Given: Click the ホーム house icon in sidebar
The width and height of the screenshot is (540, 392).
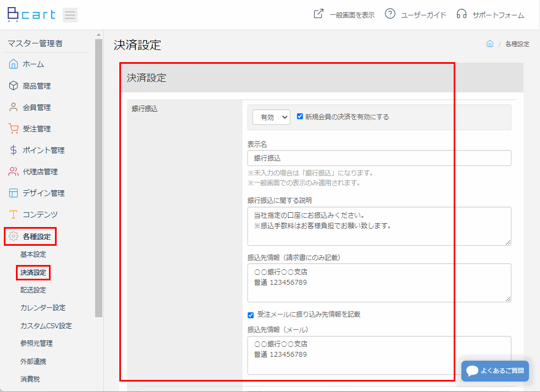Looking at the screenshot, I should (13, 64).
